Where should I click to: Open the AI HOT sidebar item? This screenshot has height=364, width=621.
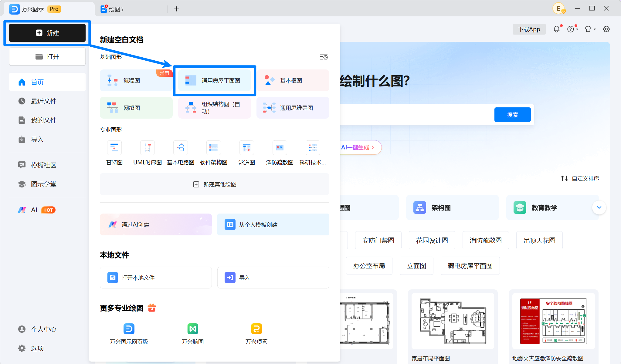[47, 210]
